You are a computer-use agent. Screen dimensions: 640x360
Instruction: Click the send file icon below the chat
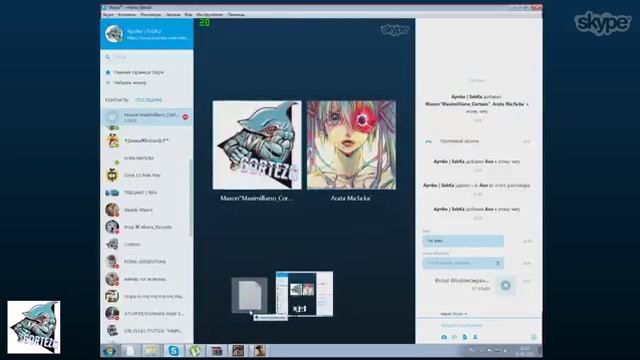(464, 337)
